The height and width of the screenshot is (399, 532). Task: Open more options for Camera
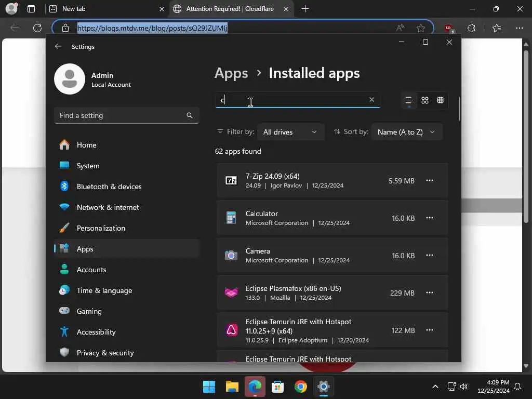(x=430, y=255)
